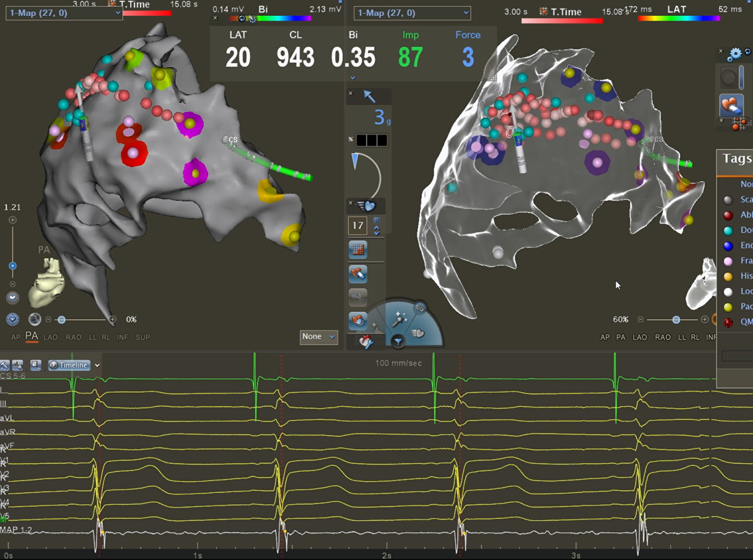Select the heart eraser button in right panel
The image size is (753, 560).
(731, 106)
